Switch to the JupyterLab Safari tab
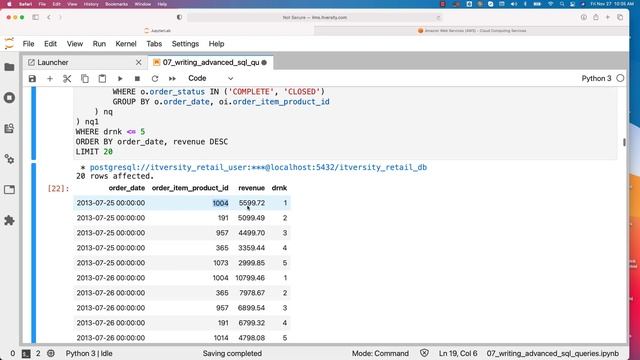Screen dimensions: 640x360 tap(158, 31)
